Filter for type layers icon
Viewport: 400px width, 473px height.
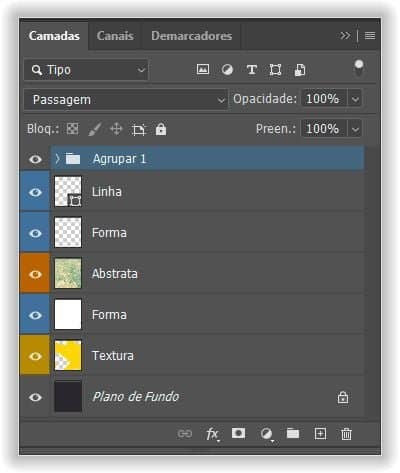(x=252, y=70)
